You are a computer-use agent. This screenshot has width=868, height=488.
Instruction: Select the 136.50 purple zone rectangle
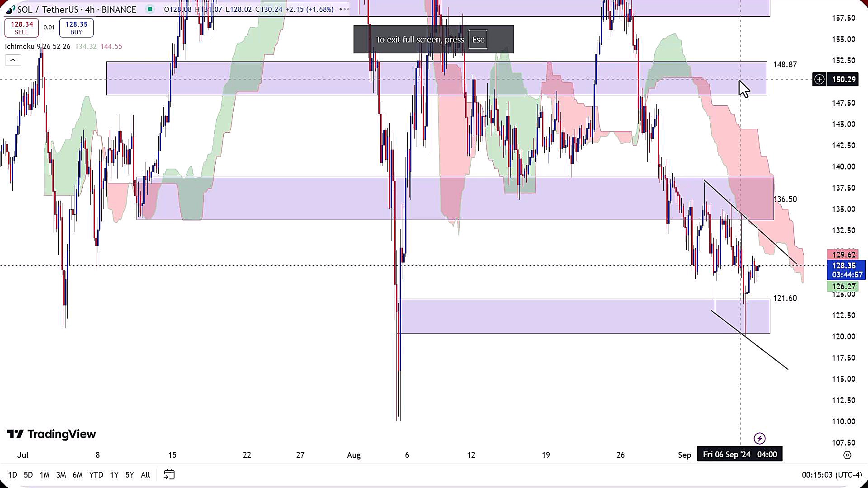point(455,198)
